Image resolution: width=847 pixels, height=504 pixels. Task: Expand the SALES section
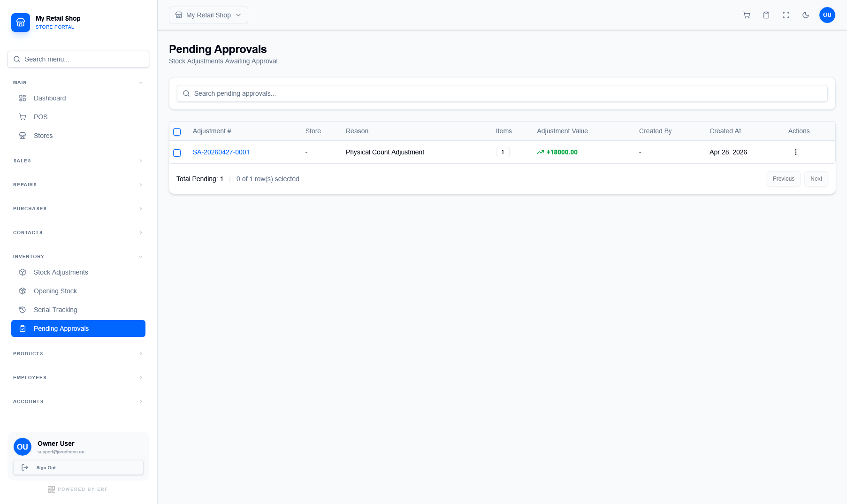pyautogui.click(x=78, y=161)
